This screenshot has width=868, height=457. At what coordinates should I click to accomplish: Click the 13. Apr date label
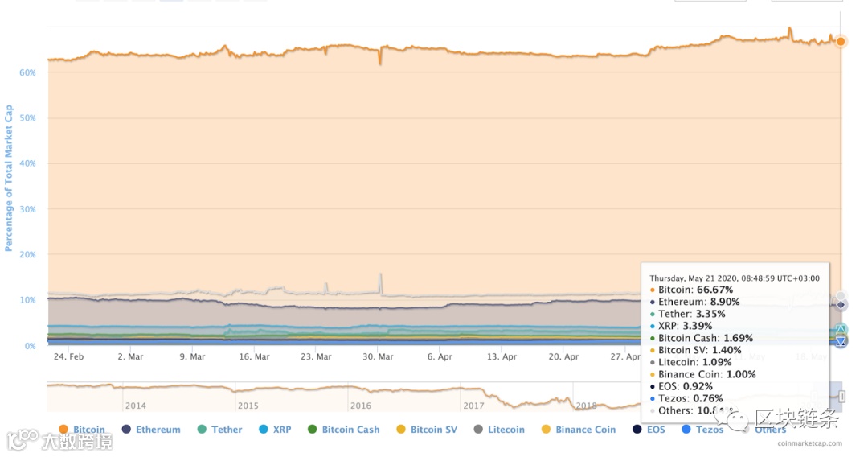tap(502, 356)
